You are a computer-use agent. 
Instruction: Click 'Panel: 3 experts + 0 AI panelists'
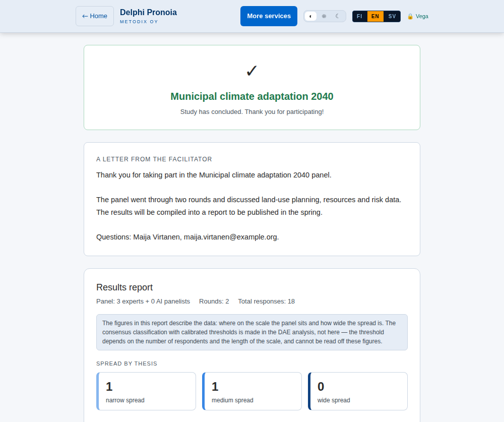[143, 302]
